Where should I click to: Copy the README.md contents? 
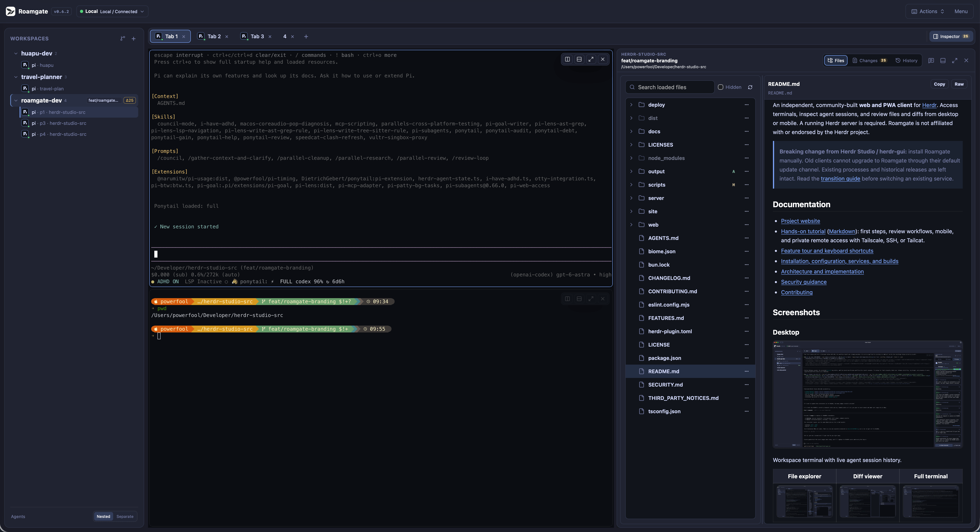(939, 84)
